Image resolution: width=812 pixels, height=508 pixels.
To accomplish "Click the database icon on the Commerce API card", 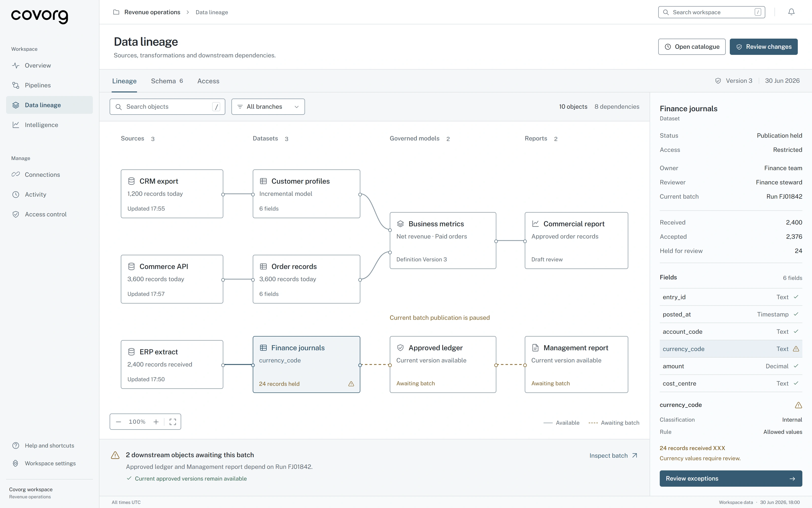I will (x=131, y=266).
